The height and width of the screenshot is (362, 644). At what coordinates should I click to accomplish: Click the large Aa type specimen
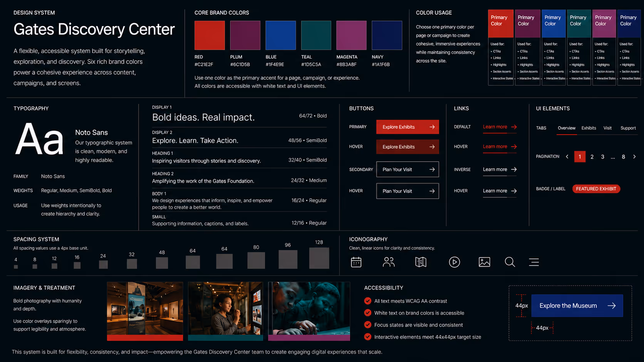(39, 139)
